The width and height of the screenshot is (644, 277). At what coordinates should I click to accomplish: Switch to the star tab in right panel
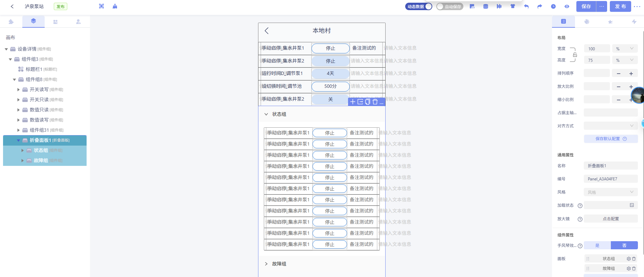611,22
